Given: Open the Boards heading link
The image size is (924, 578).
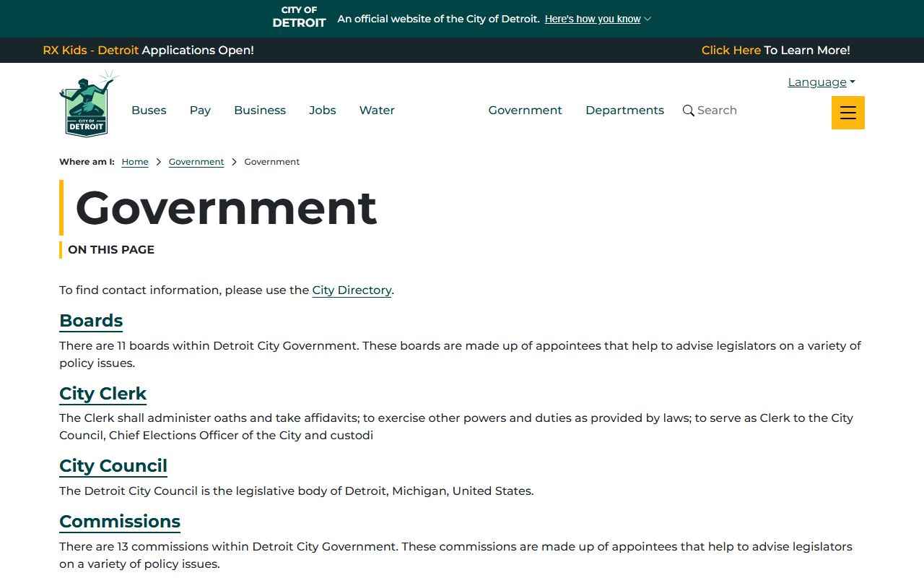Looking at the screenshot, I should 91,321.
